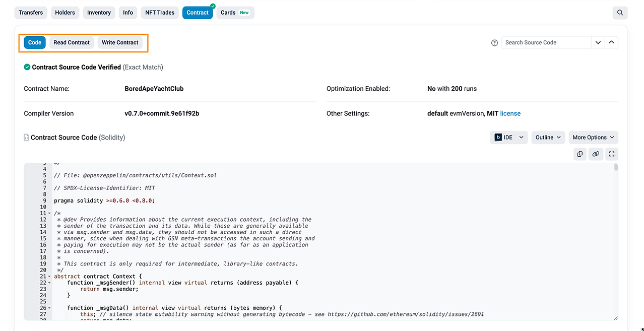Jump to next search match with down chevron
The width and height of the screenshot is (644, 331).
(598, 42)
